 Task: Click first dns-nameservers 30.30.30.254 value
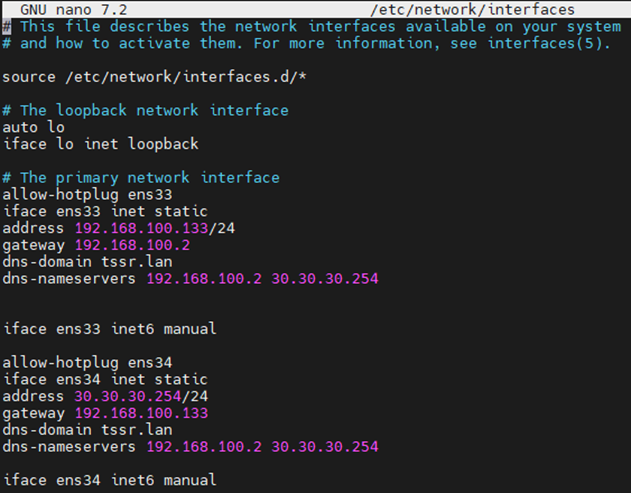pos(325,278)
